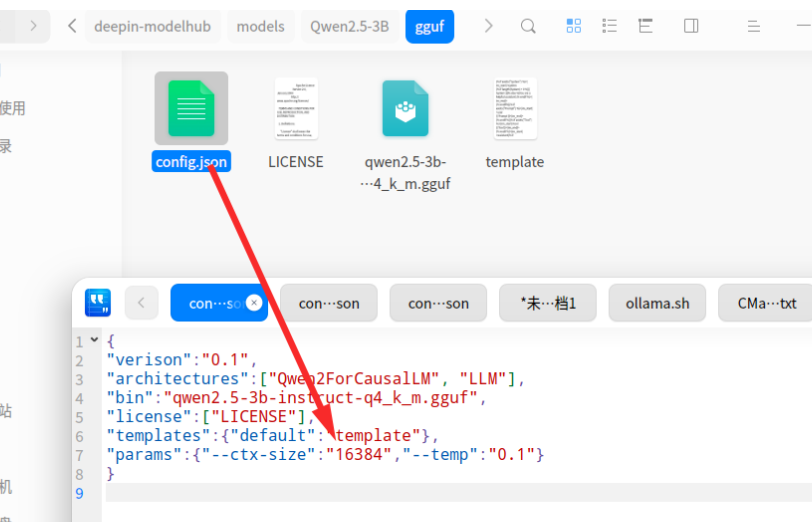Select the template file thumbnail
This screenshot has height=522, width=812.
click(515, 108)
